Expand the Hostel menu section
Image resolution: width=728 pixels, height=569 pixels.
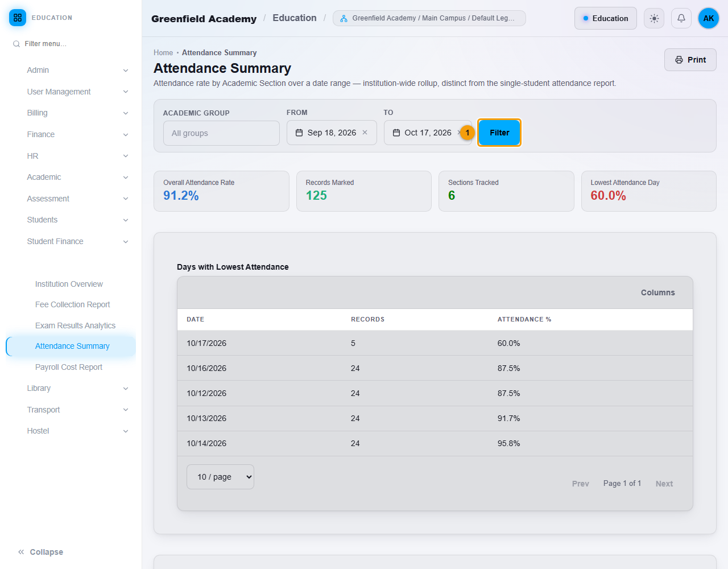[77, 431]
